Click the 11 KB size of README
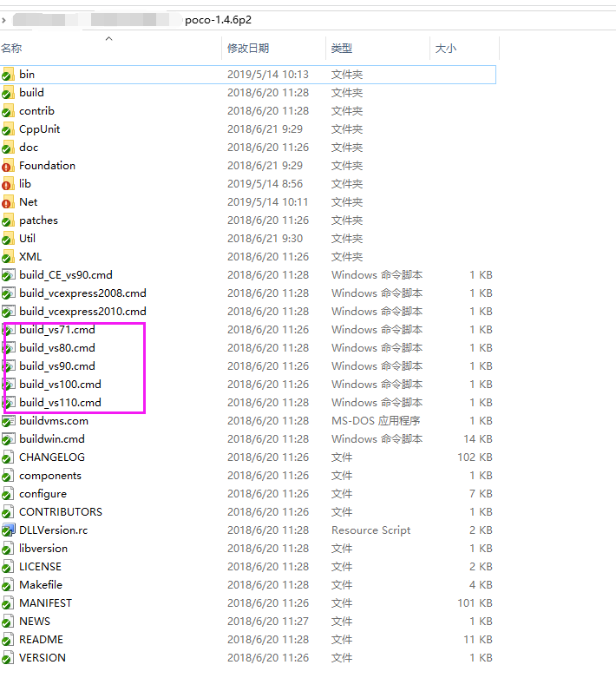Screen dimensions: 616x678 coord(478,639)
